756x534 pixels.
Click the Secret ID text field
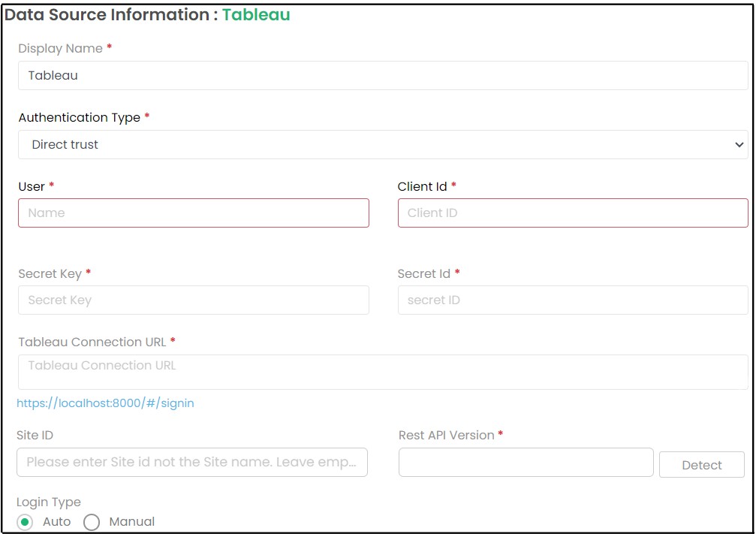572,300
